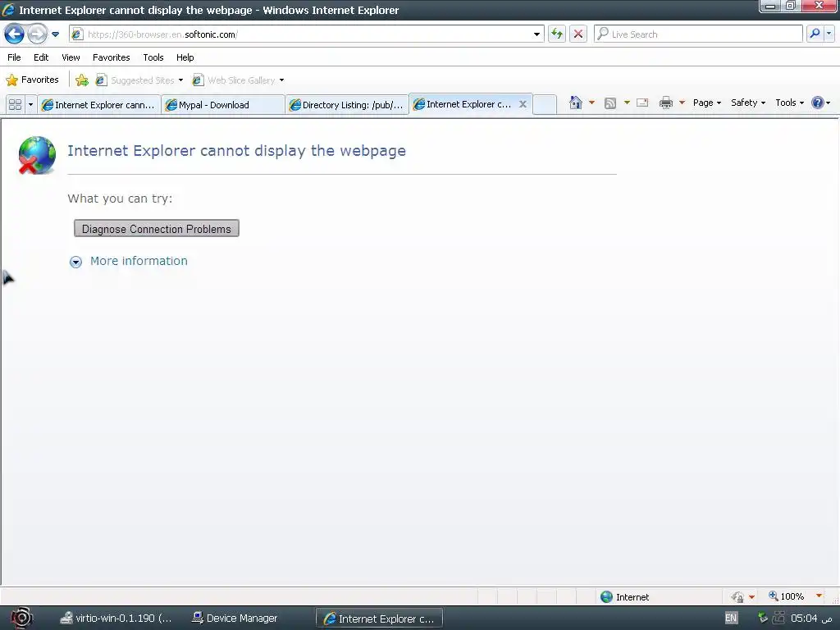Click into the Live Search box
Image resolution: width=840 pixels, height=630 pixels.
pos(698,34)
